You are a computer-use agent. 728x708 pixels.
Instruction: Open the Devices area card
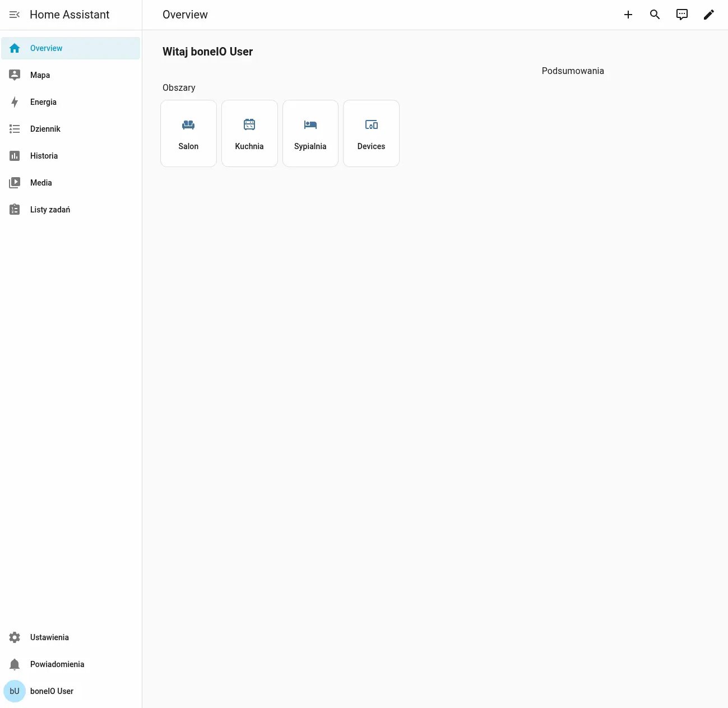(371, 133)
